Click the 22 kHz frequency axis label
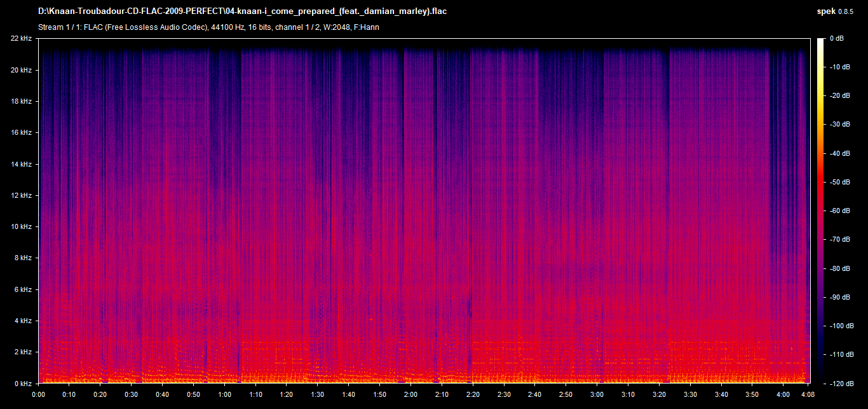The width and height of the screenshot is (868, 409). [x=21, y=39]
